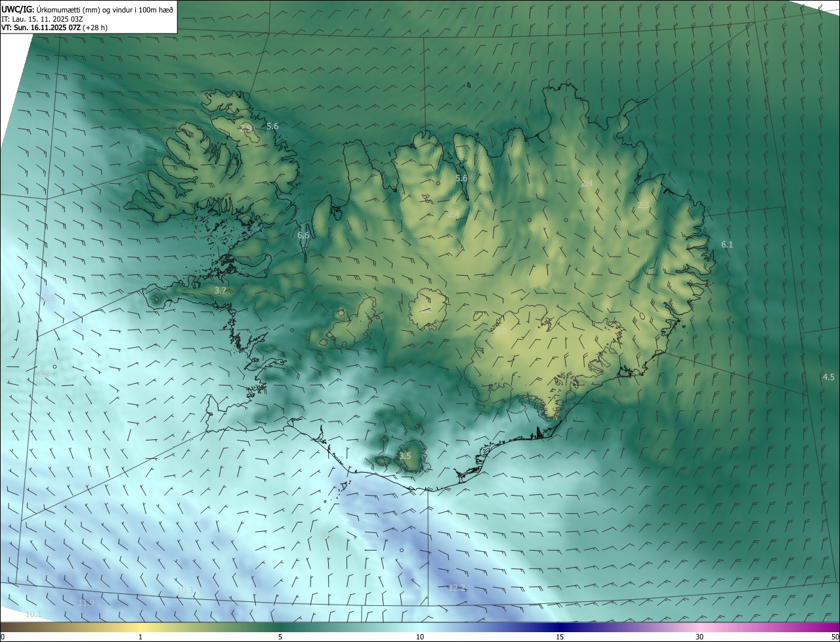Select the VT valid time line (+28 h)

click(x=54, y=28)
